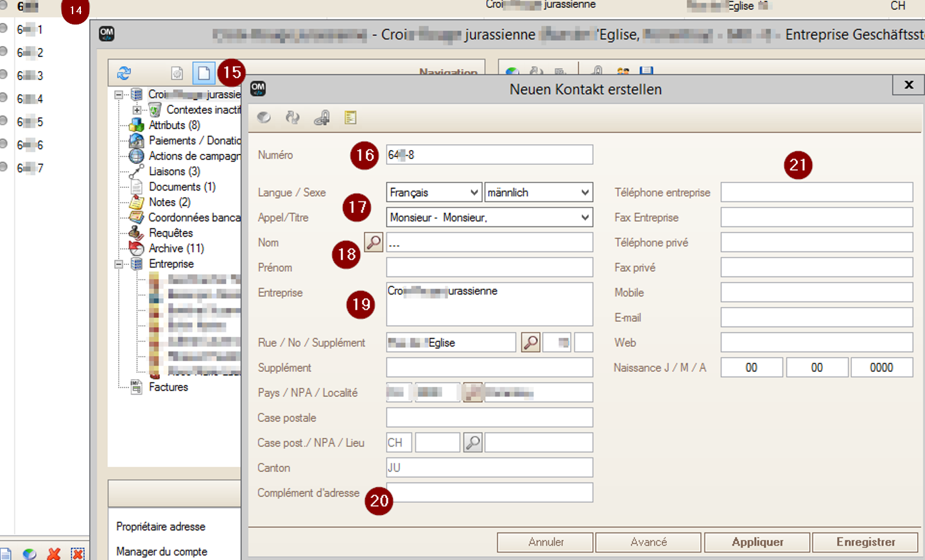Click the paperclip attachment icon in dialog toolbar
This screenshot has width=925, height=560.
pos(322,117)
